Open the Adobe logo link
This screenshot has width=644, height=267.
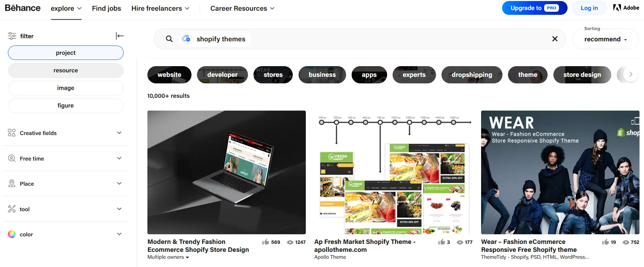[626, 8]
